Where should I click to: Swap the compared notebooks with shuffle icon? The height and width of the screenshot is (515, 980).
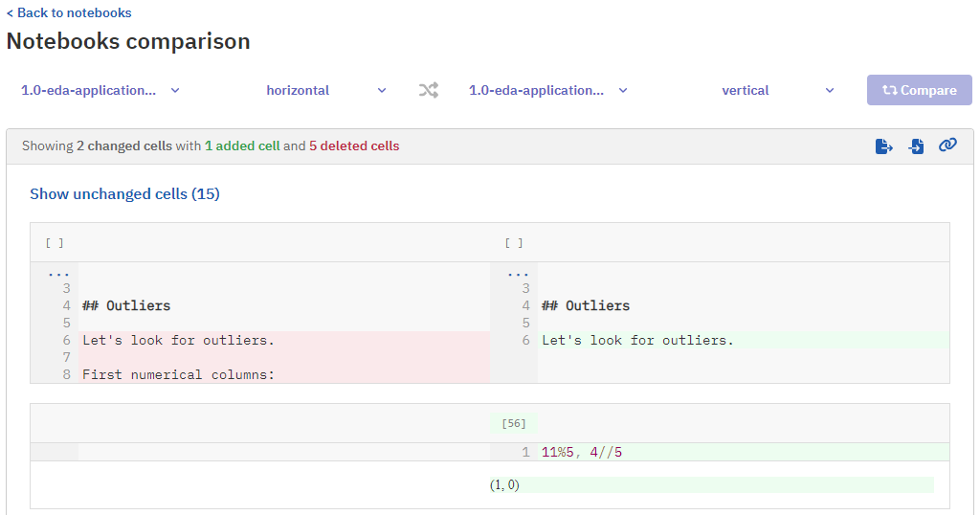click(428, 91)
